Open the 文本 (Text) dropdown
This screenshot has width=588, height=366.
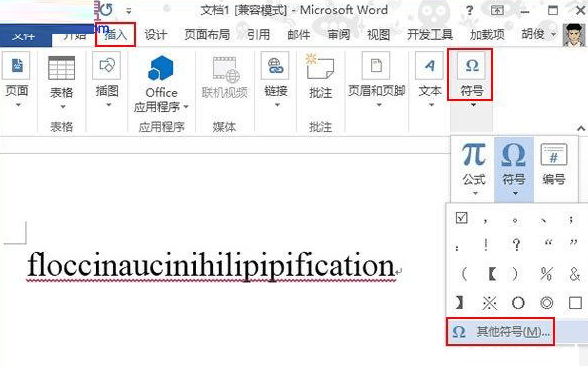(x=429, y=80)
